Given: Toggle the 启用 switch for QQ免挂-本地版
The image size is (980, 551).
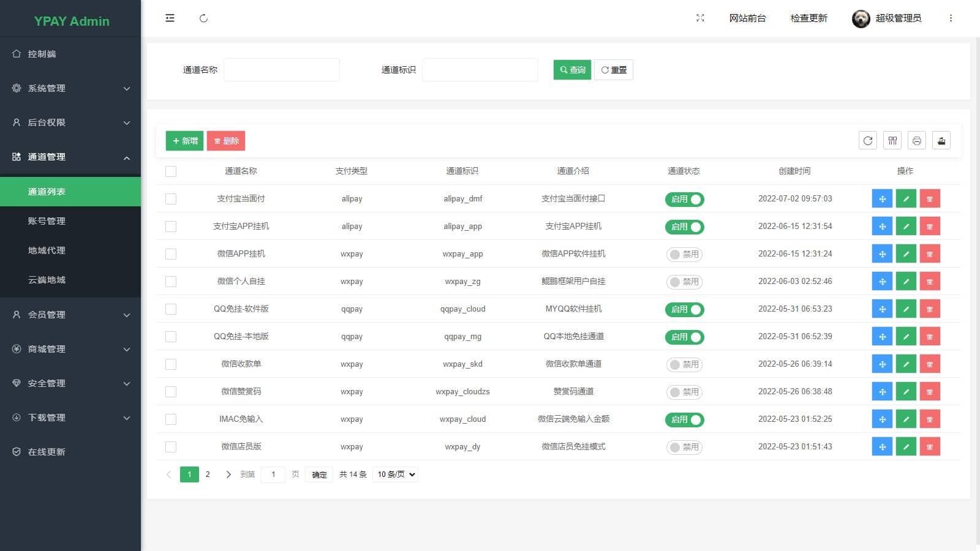Looking at the screenshot, I should (x=684, y=337).
